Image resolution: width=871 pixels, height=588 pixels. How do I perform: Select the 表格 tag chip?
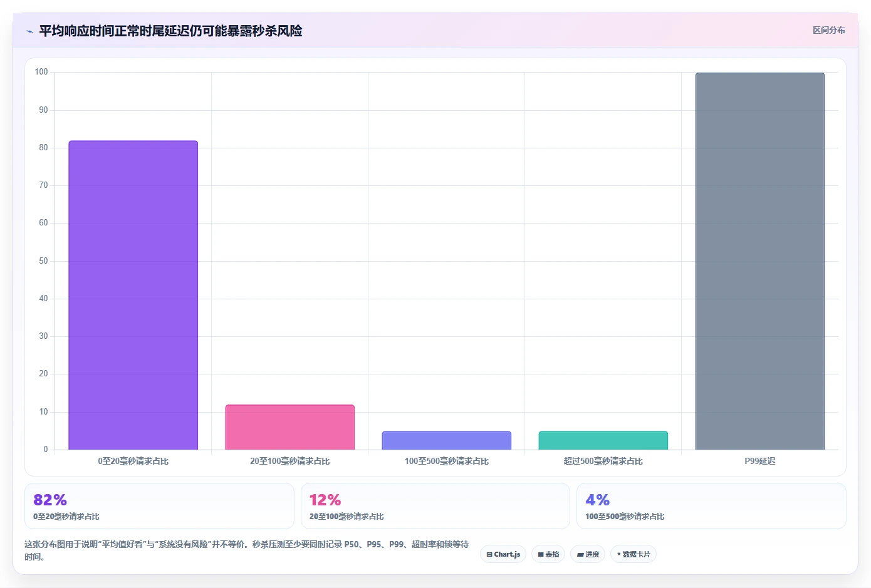548,554
